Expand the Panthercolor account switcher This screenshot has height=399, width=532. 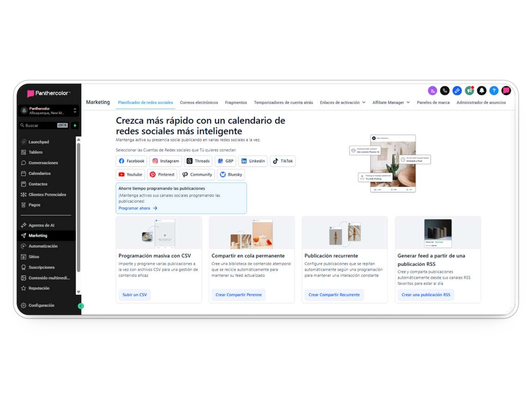pyautogui.click(x=48, y=111)
